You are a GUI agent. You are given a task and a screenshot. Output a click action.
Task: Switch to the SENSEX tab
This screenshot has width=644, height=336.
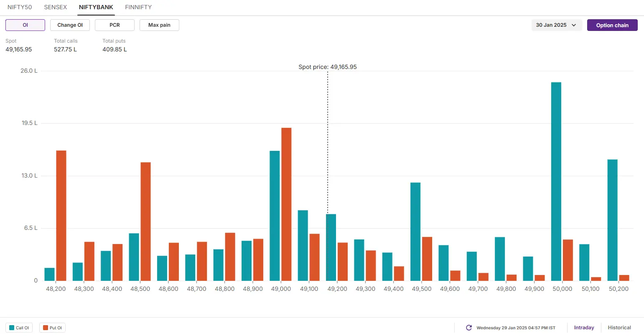[x=56, y=7]
